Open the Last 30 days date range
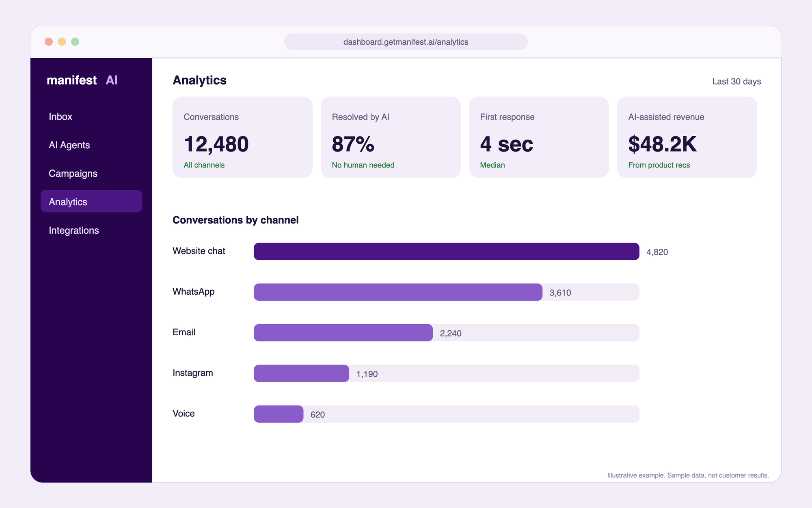Screen dimensions: 812x508 (x=736, y=81)
